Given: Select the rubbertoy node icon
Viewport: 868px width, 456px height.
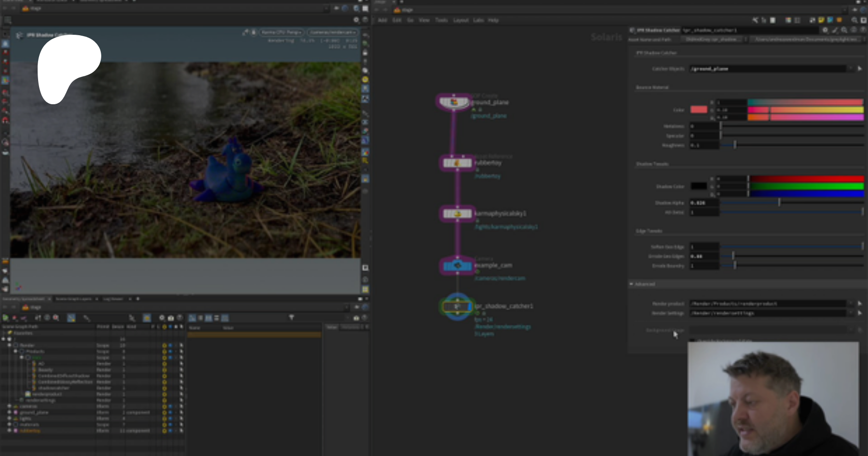Looking at the screenshot, I should (x=457, y=163).
